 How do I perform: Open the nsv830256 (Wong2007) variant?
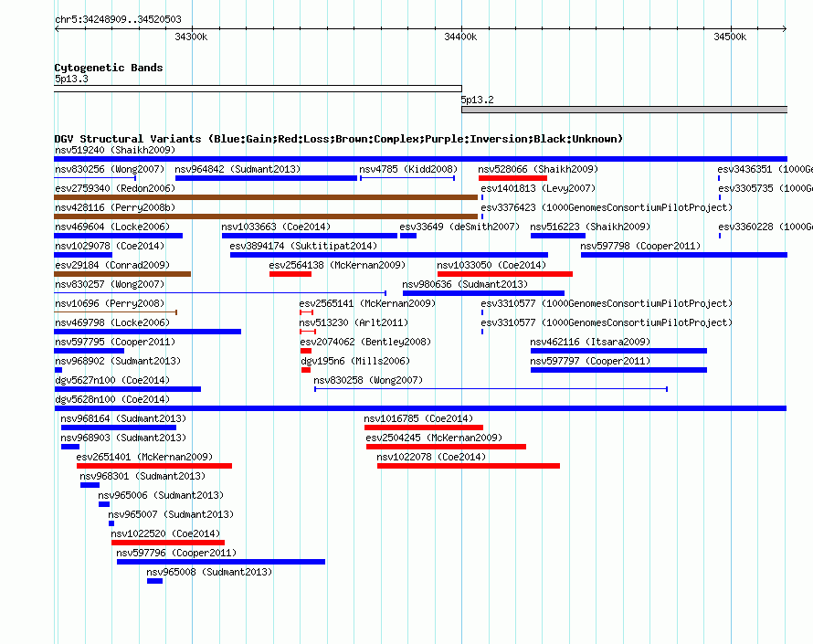[x=110, y=169]
